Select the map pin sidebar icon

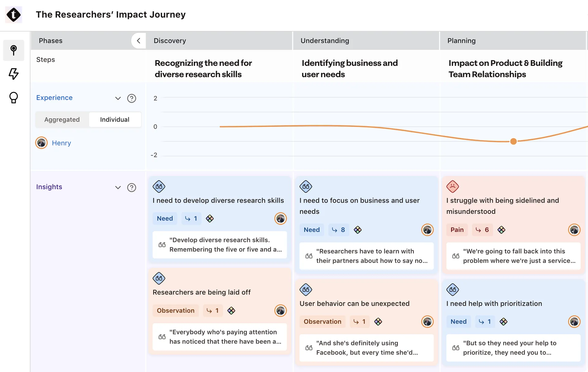[x=13, y=50]
